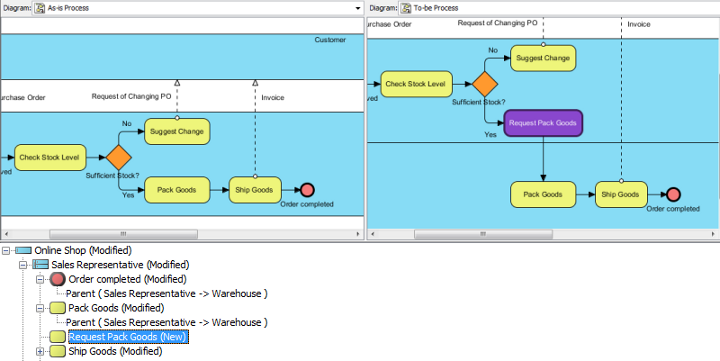Select Ship Goods (Modified) tree item
This screenshot has height=361, width=720.
coord(115,352)
